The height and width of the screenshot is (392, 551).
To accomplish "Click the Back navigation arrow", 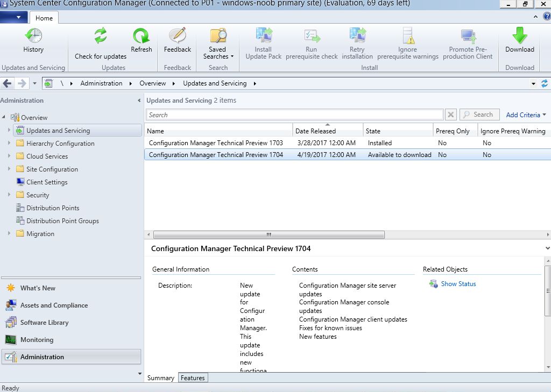I will [7, 83].
